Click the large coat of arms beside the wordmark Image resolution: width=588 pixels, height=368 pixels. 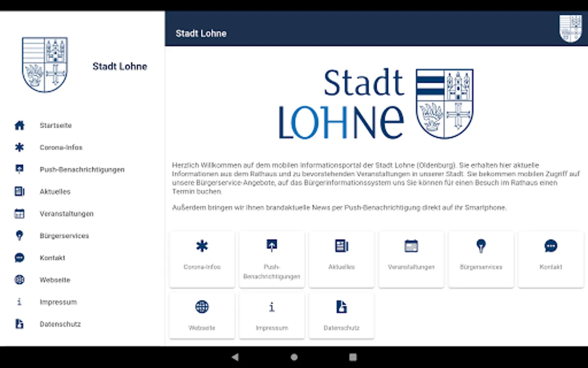pyautogui.click(x=445, y=104)
